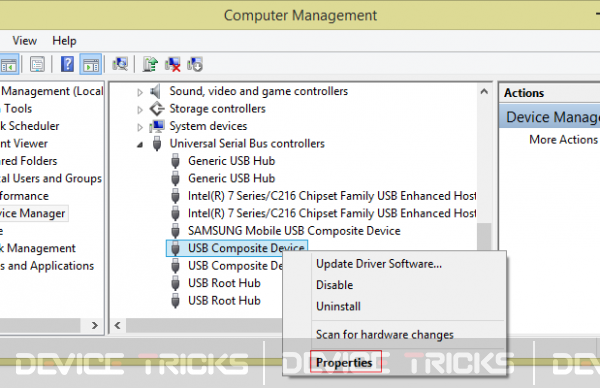Choose Disable in the context menu

point(394,285)
